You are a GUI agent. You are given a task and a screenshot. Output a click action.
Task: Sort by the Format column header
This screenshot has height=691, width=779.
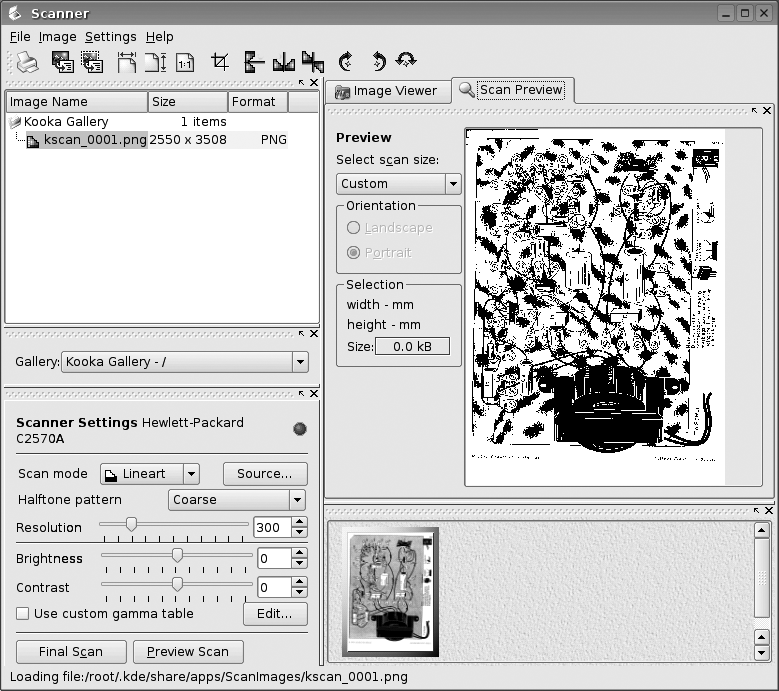(258, 102)
